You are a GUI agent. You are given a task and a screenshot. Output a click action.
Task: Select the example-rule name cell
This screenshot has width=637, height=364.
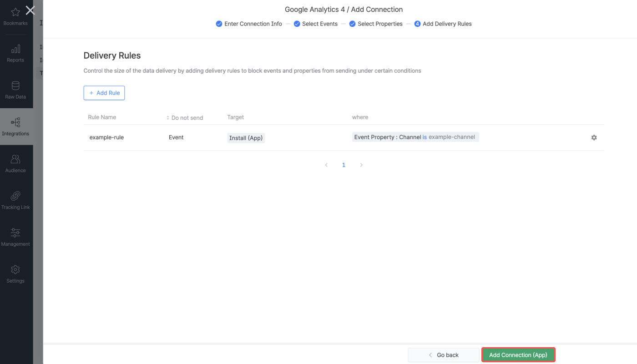[106, 137]
